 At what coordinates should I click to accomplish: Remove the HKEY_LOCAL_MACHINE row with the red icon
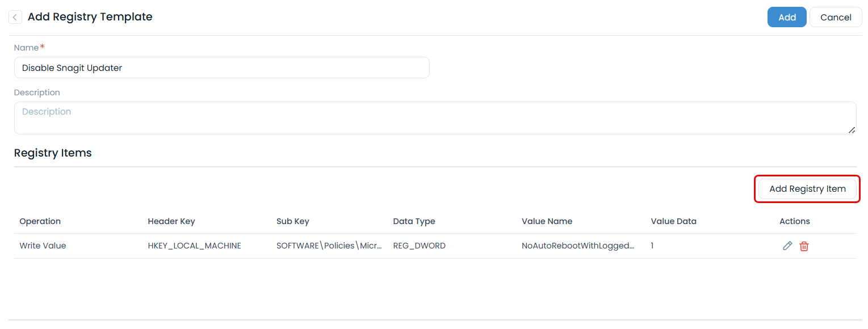804,246
